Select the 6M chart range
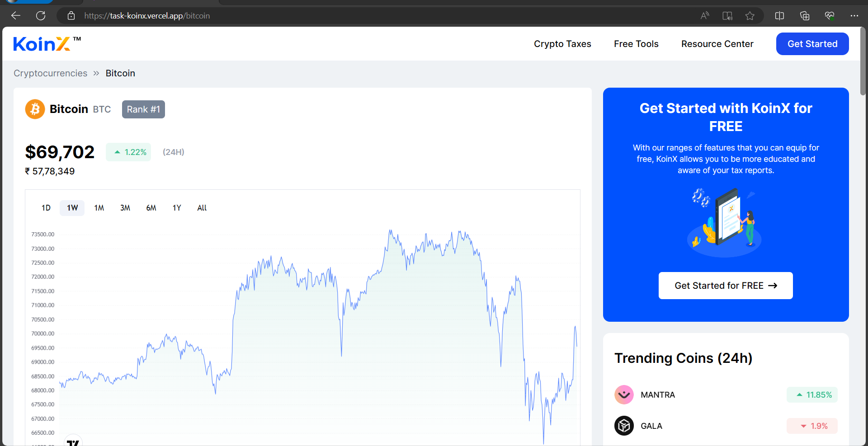868x446 pixels. [151, 208]
